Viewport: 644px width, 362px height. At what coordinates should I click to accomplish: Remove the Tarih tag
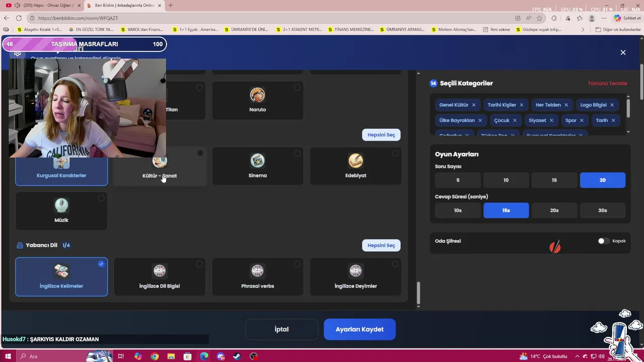(613, 120)
